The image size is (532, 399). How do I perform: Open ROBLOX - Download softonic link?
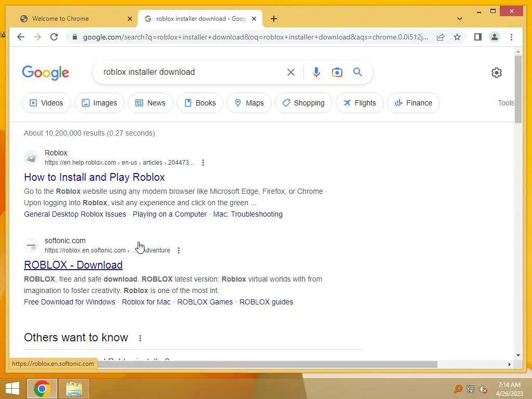pyautogui.click(x=73, y=265)
